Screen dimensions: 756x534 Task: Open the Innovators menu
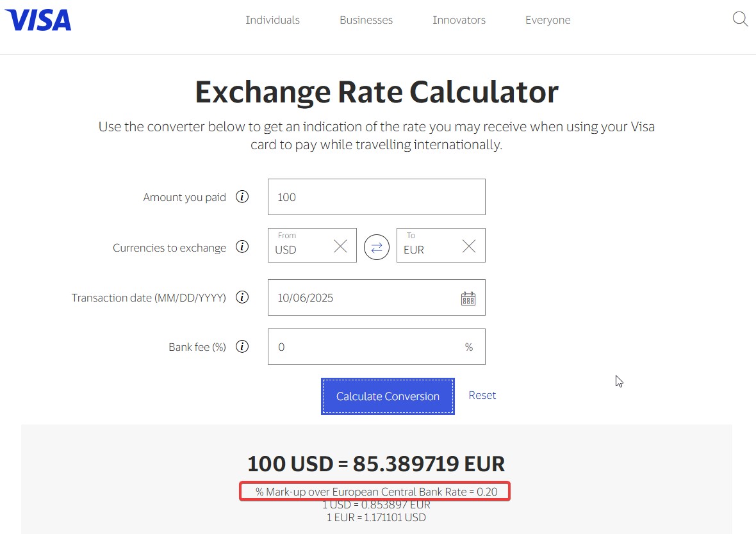click(x=459, y=20)
